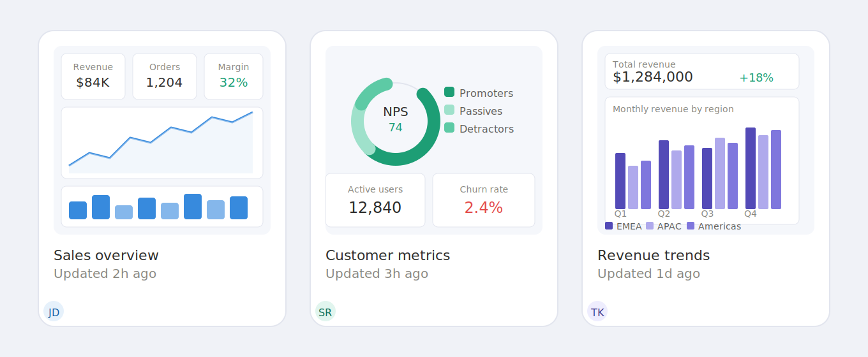Select the Revenue $84K stat tile
Viewport: 868px width, 357px height.
coord(93,76)
